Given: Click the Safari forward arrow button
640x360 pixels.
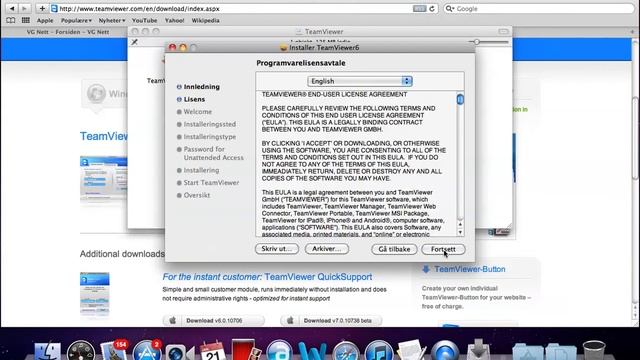Looking at the screenshot, I should coord(24,8).
